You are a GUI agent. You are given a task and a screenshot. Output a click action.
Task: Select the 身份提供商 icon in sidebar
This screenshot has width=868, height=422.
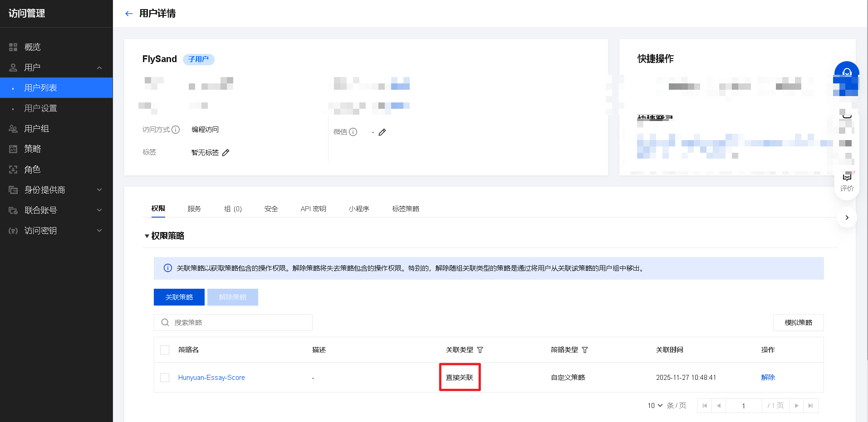[13, 190]
